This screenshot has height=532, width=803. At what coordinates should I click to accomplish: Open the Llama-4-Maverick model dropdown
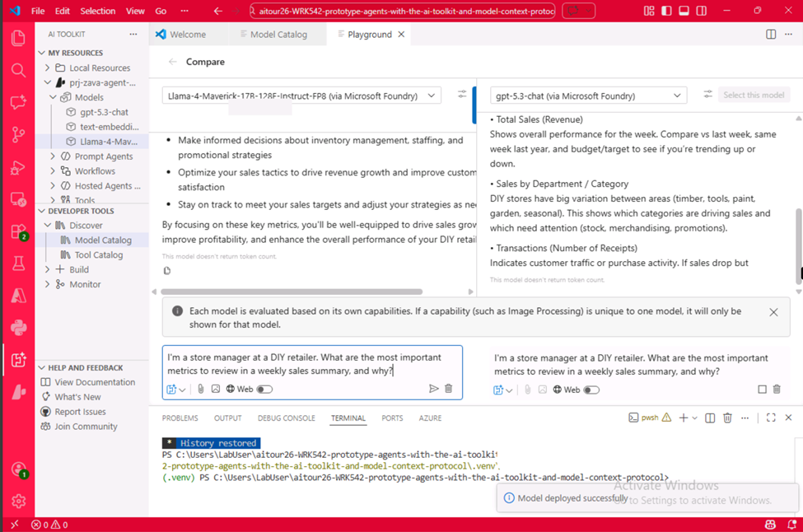coord(301,96)
